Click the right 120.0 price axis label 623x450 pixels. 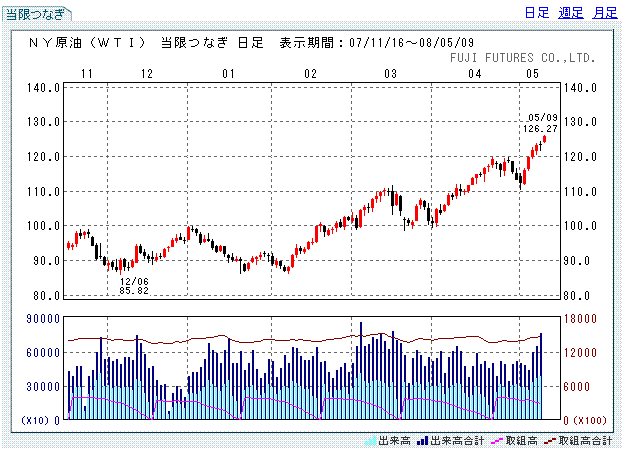[x=580, y=157]
